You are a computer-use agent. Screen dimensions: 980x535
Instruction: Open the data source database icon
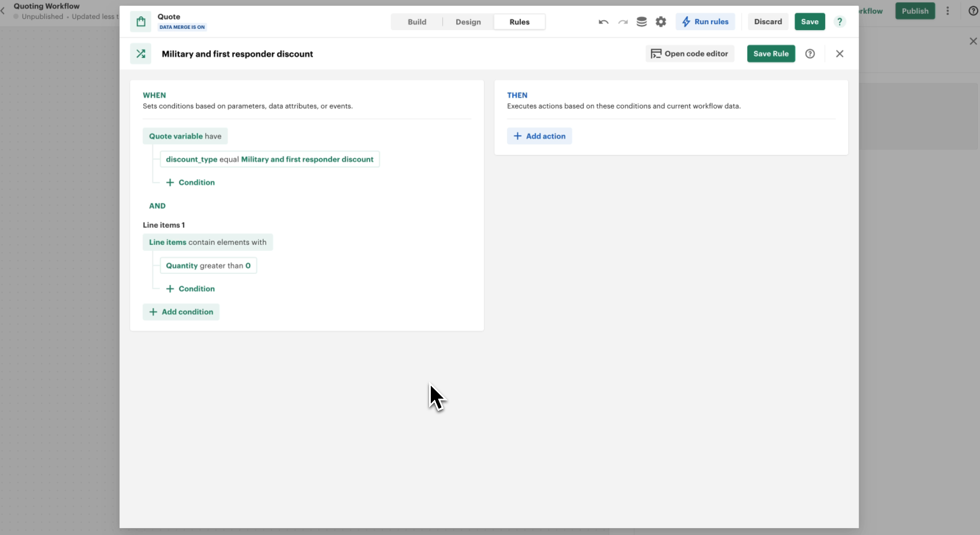click(x=642, y=22)
